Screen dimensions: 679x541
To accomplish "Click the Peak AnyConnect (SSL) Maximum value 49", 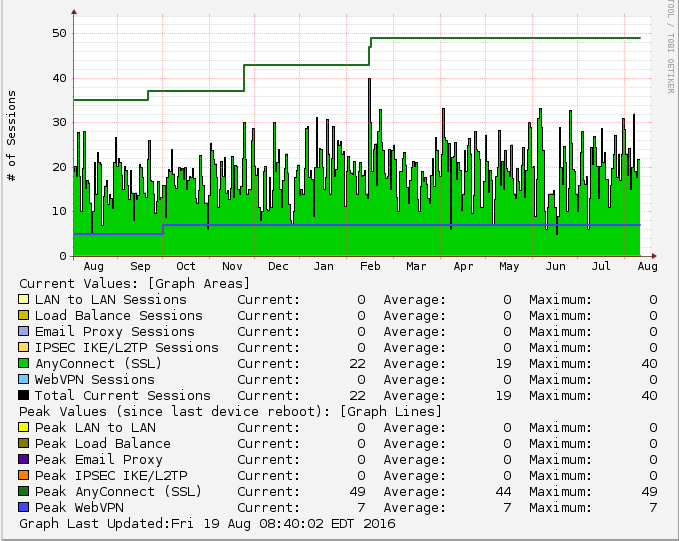I will 650,492.
